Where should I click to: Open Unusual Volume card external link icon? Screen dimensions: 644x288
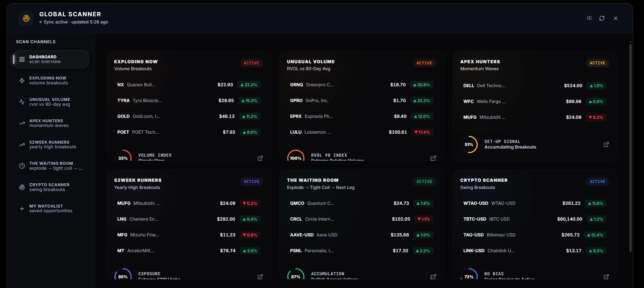point(433,158)
